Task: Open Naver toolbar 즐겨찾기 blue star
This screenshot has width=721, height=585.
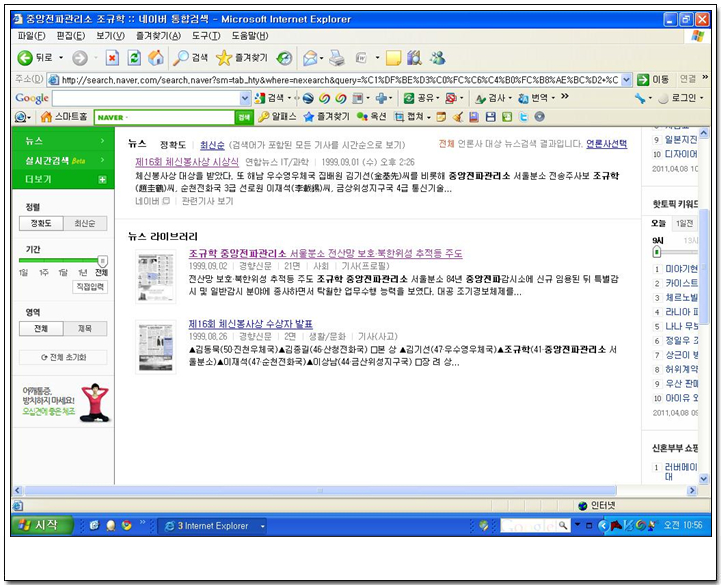Action: pos(309,117)
